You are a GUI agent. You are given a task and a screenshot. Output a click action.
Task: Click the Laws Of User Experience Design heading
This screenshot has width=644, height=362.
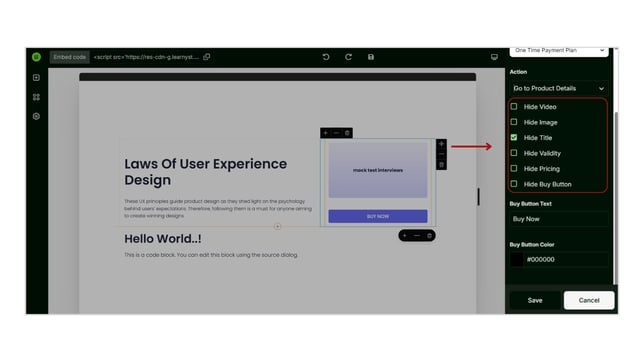(x=206, y=172)
